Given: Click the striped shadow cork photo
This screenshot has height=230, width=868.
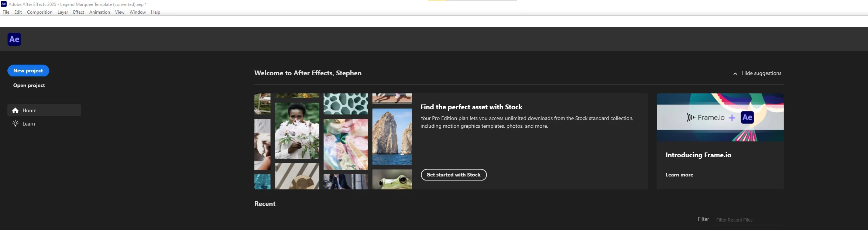Looking at the screenshot, I should (297, 176).
